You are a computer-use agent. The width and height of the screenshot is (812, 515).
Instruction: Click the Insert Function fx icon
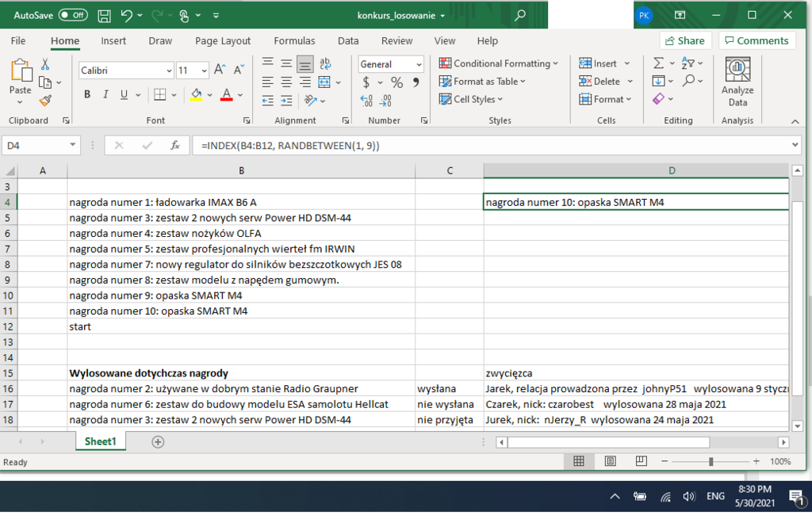[x=174, y=146]
